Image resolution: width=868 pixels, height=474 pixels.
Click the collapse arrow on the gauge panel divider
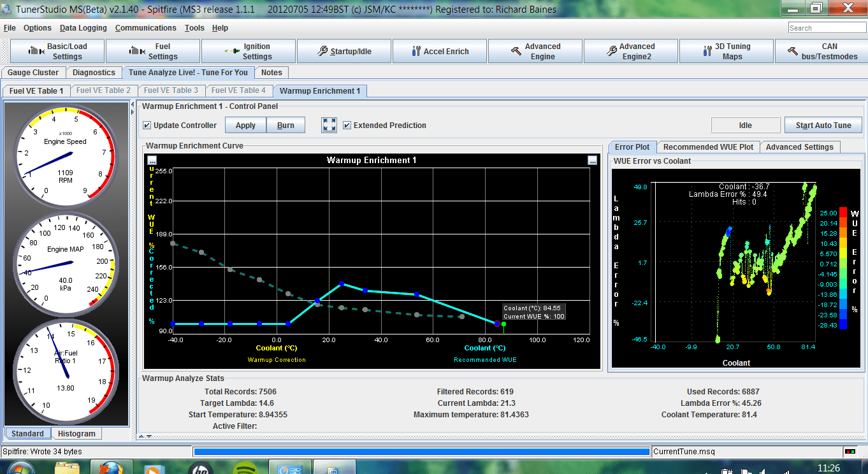(132, 104)
